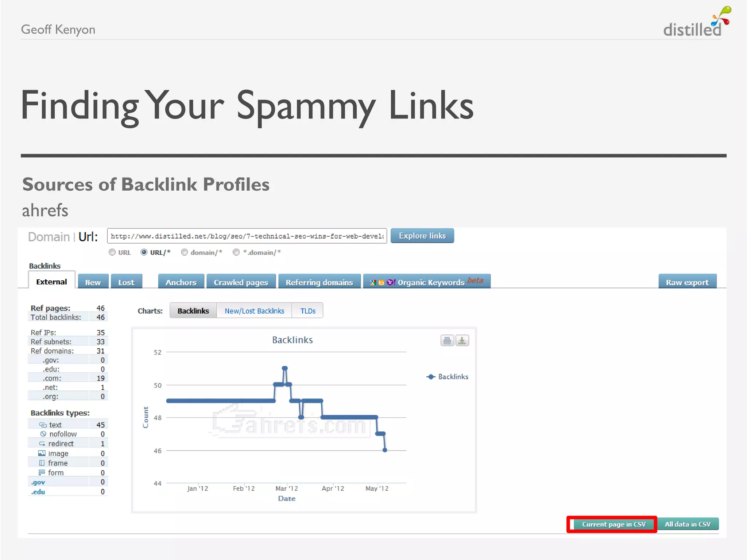Click the peak data point at 51
The width and height of the screenshot is (747, 560).
[285, 368]
